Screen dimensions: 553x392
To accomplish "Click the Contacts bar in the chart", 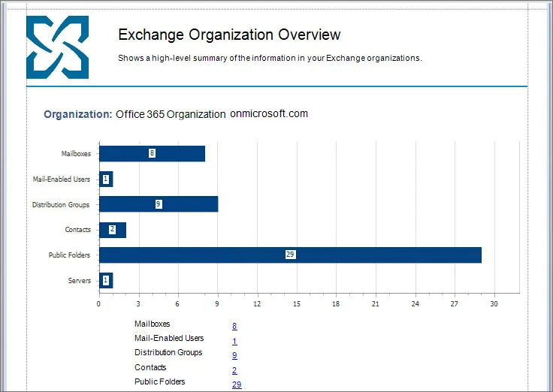I will [x=113, y=230].
